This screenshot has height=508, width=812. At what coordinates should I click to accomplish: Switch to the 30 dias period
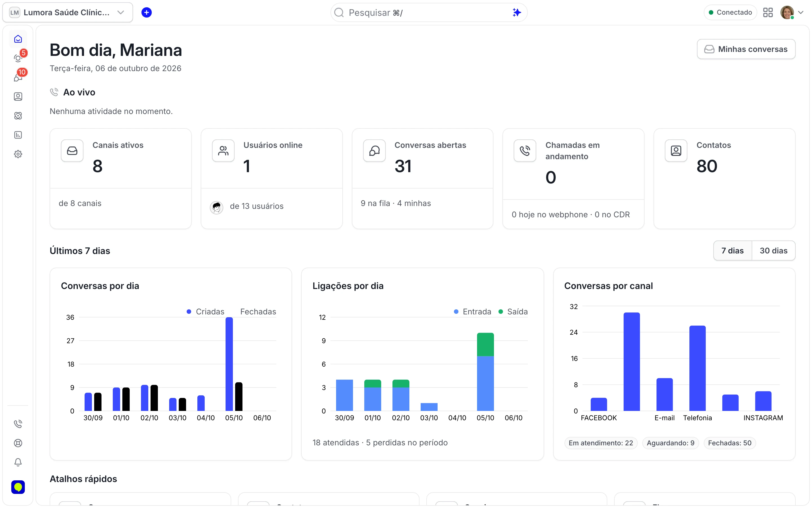773,251
